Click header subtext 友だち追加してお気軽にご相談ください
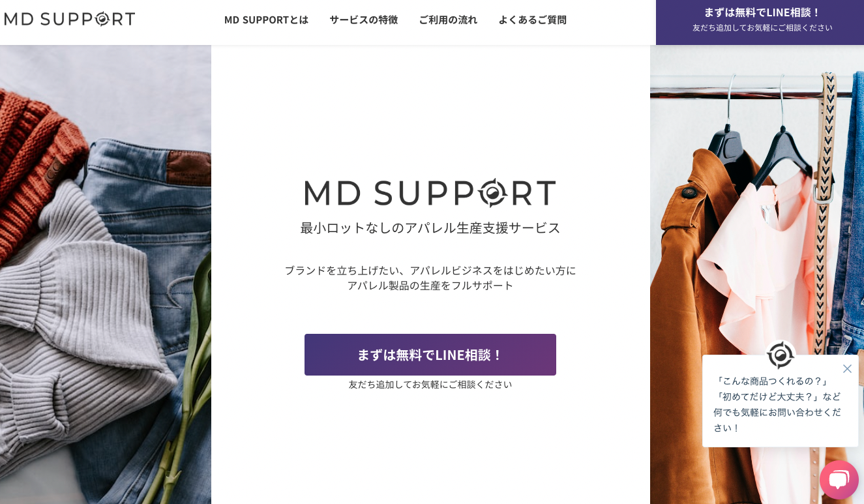 pos(762,27)
